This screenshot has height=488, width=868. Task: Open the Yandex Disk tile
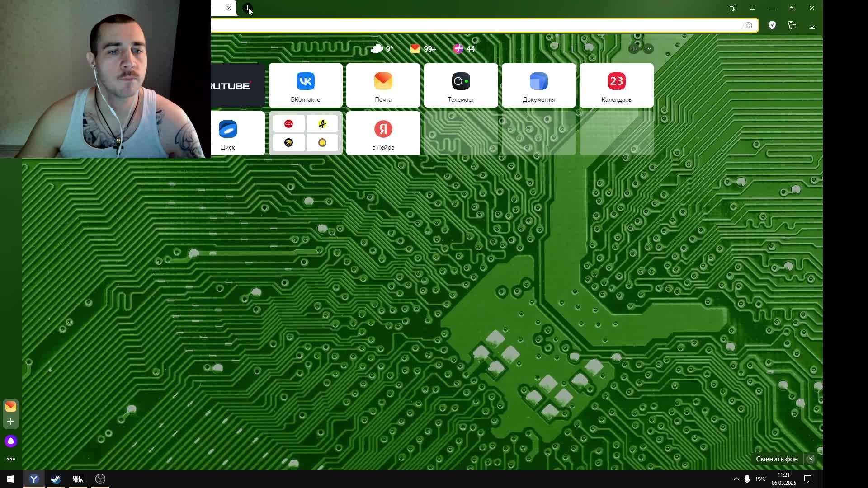point(228,133)
